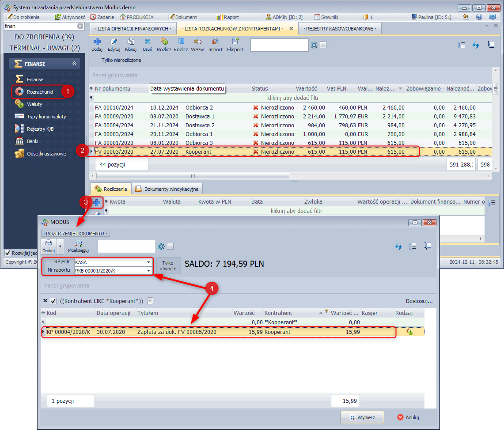Image resolution: width=504 pixels, height=432 pixels.
Task: Open the Dokumenty windykacyjne tab
Action: click(167, 189)
